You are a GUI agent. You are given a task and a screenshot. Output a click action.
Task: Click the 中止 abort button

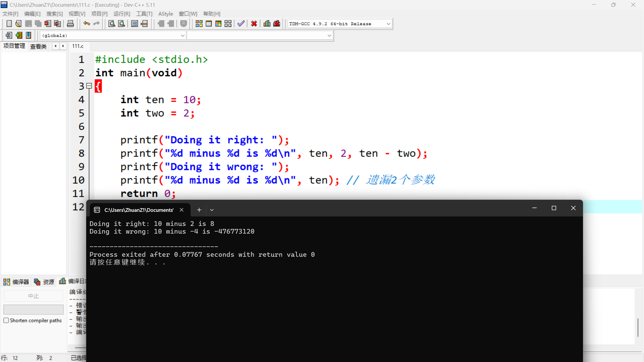click(33, 296)
